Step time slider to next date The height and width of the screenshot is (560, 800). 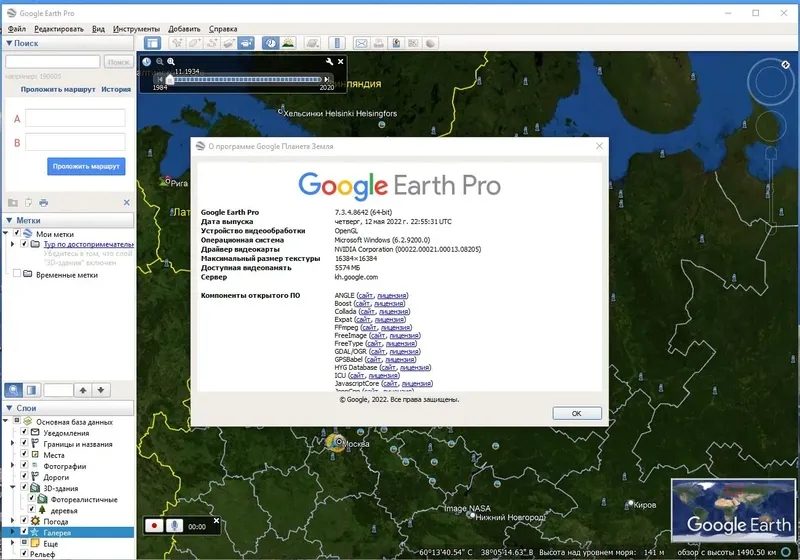pyautogui.click(x=327, y=80)
